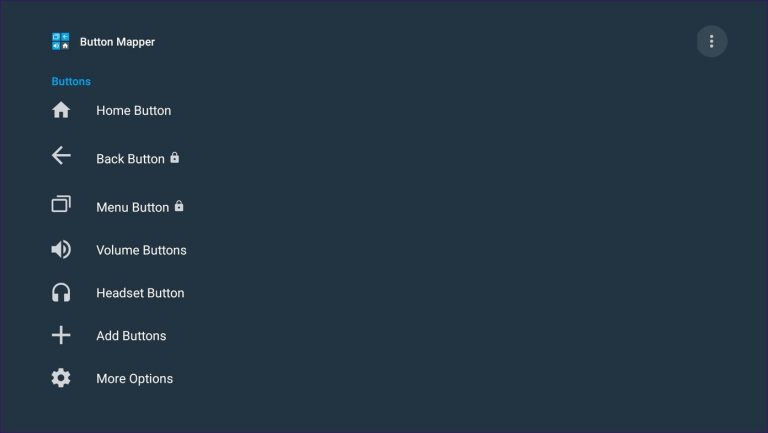
Task: Click the headphones icon for Headset Button
Action: coord(61,293)
